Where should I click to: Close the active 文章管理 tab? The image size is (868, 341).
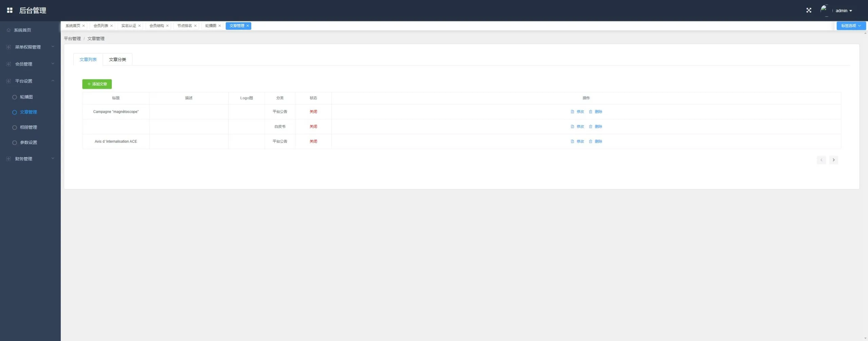pyautogui.click(x=248, y=26)
